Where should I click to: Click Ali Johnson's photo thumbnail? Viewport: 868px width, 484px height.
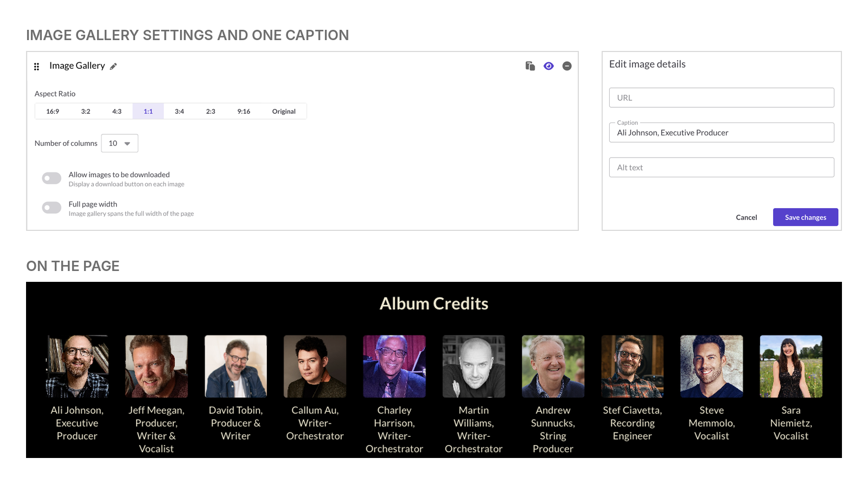tap(77, 366)
